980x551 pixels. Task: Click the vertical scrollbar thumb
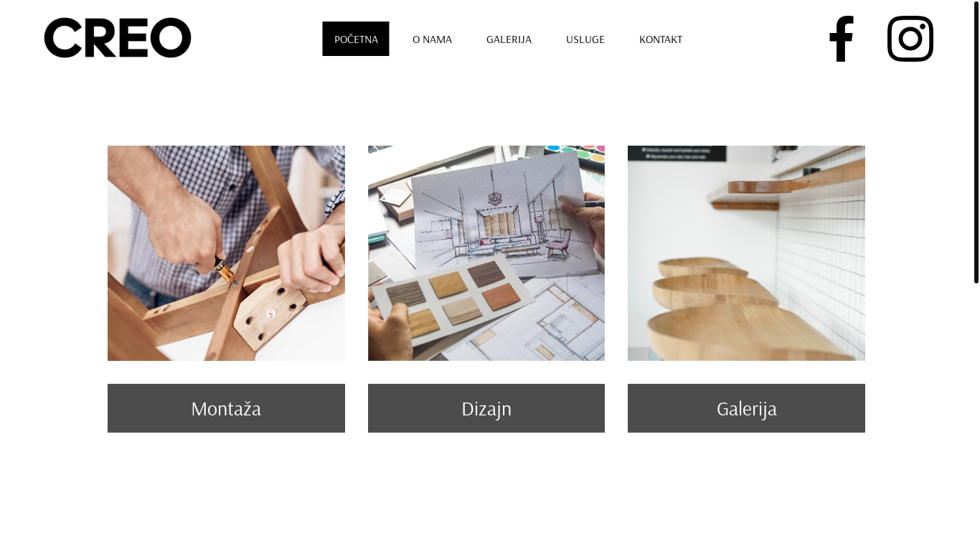click(976, 142)
